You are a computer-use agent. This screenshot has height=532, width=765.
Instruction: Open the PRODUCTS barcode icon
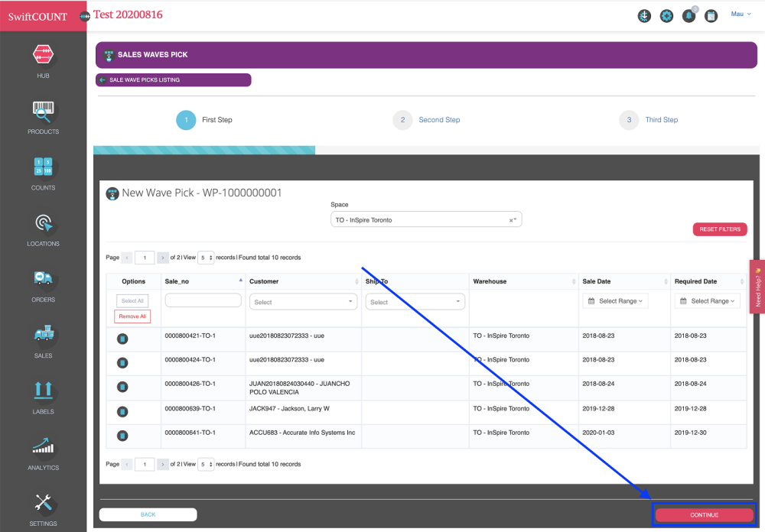pyautogui.click(x=43, y=112)
